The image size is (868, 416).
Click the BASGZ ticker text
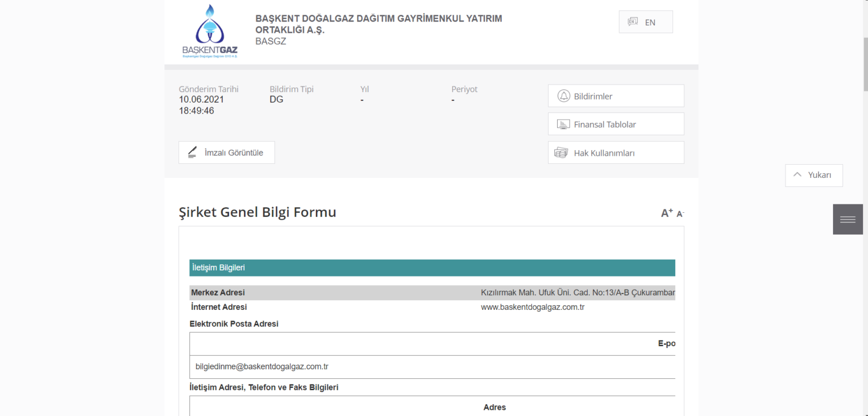pyautogui.click(x=271, y=41)
